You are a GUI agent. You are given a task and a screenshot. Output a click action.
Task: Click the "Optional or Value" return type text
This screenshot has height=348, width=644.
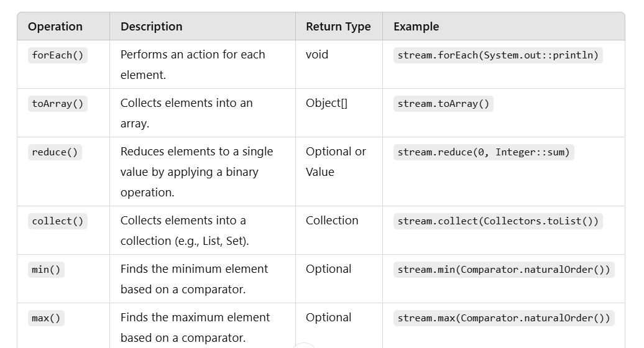336,162
